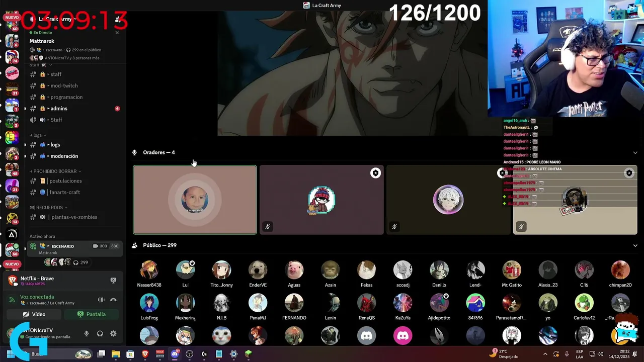Click audience member Nasser8438
Viewport: 644px width, 362px height.
tap(149, 274)
